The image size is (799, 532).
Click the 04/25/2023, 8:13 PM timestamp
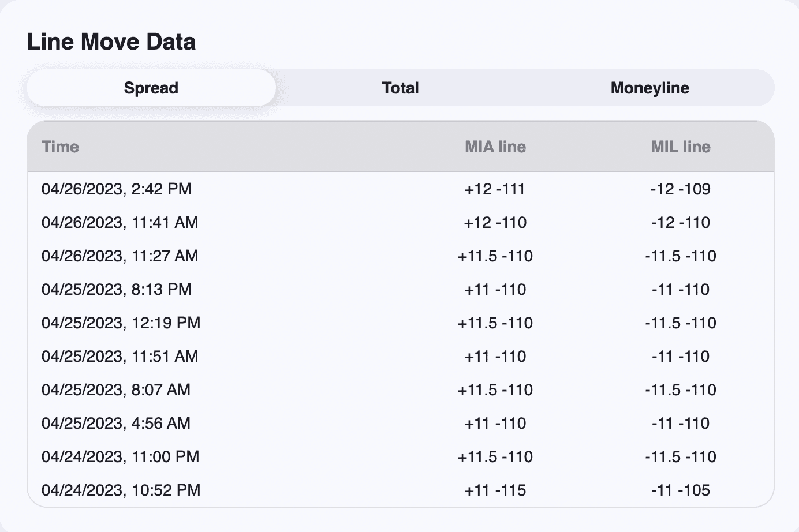pyautogui.click(x=117, y=290)
